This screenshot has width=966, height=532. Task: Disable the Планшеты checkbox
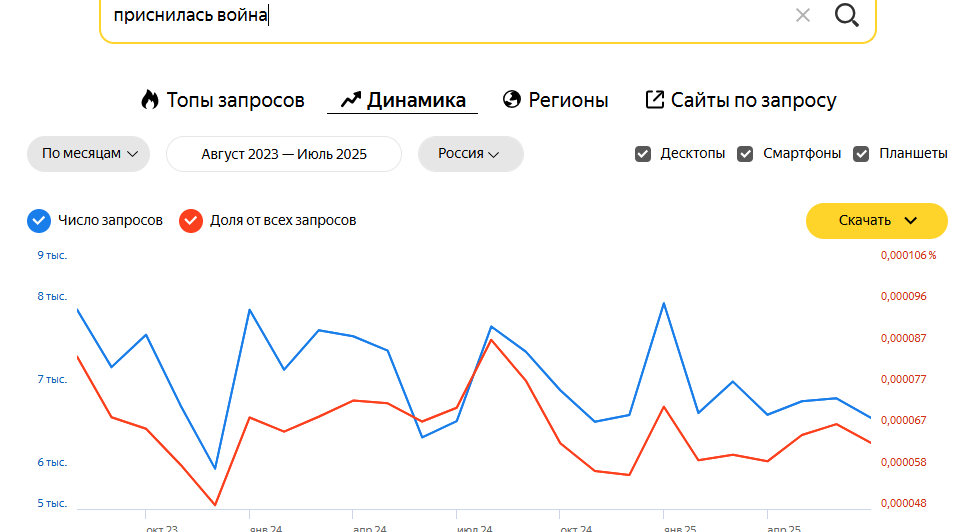[861, 154]
